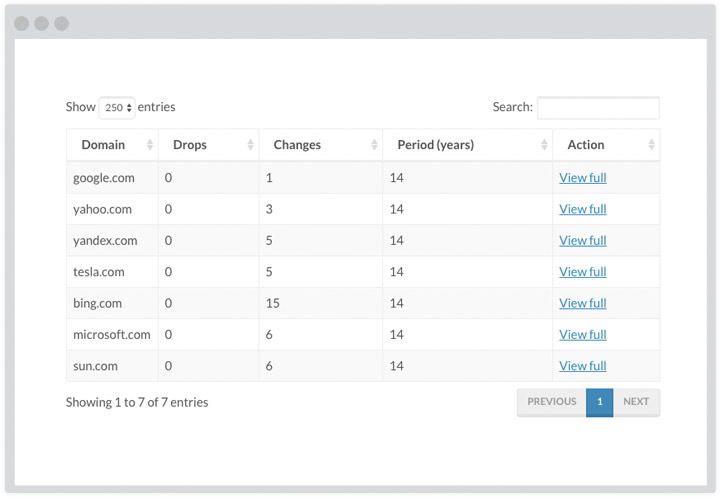
Task: Open the 250 entries dropdown
Action: point(117,108)
